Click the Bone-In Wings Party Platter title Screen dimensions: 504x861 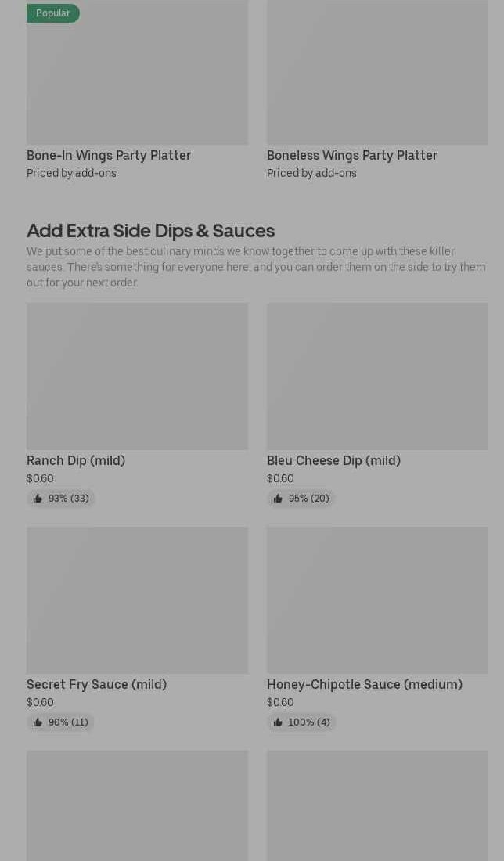(x=109, y=155)
